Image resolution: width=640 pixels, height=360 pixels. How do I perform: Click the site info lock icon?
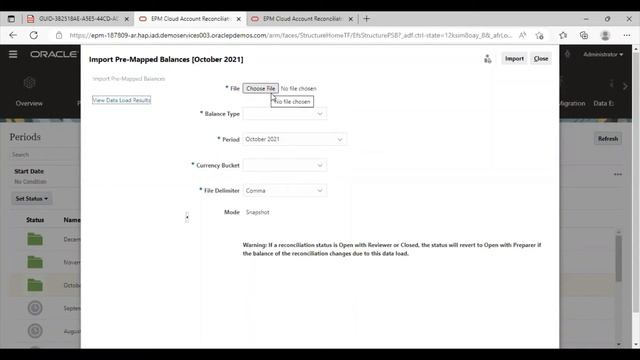[59, 36]
